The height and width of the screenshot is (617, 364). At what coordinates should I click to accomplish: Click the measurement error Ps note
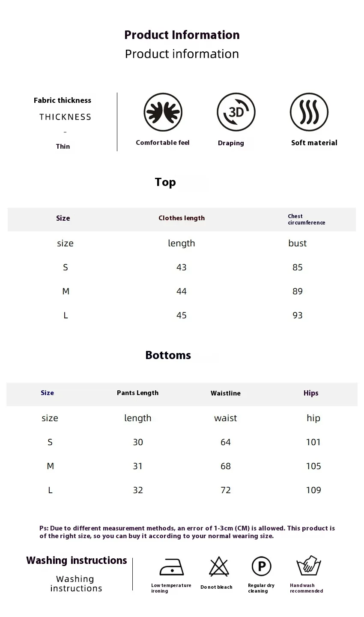point(187,532)
